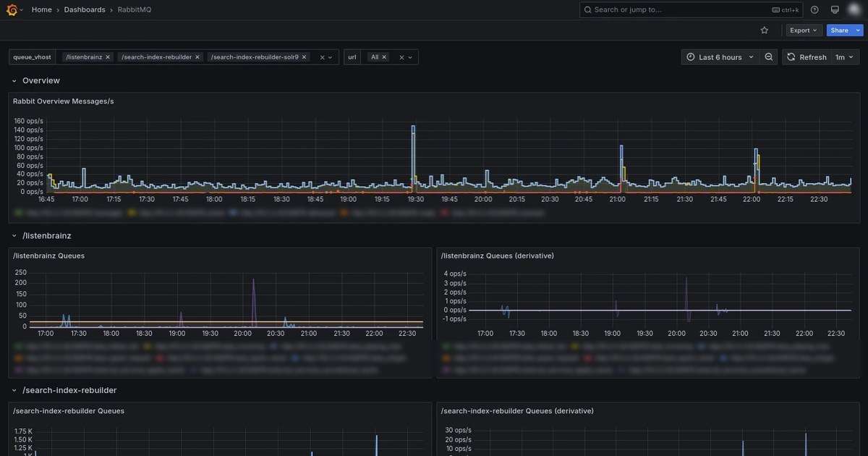
Task: Click the Refresh button
Action: (807, 57)
